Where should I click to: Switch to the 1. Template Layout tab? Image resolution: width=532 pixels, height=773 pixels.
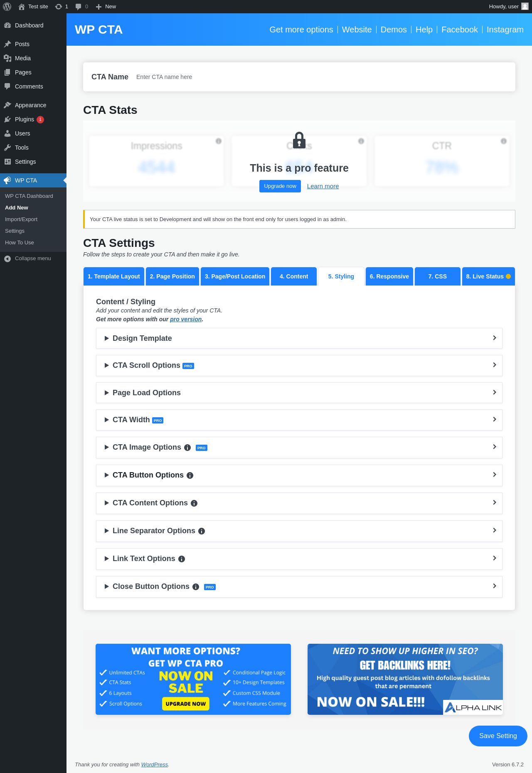[114, 276]
